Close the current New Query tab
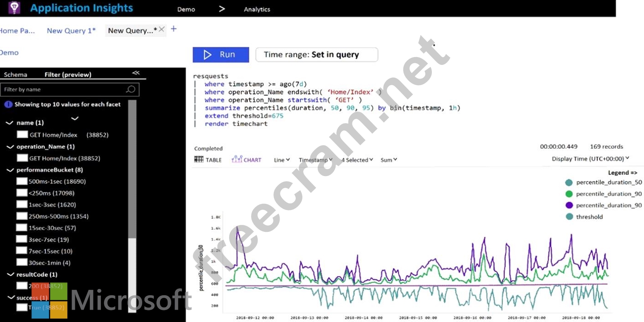Viewport: 644px width, 322px height. pos(162,29)
